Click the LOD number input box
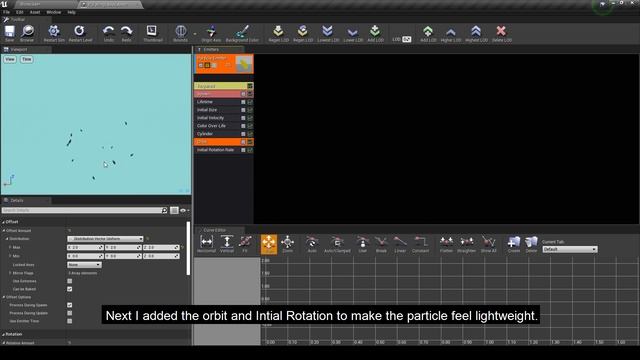This screenshot has height=360, width=640. [x=407, y=40]
